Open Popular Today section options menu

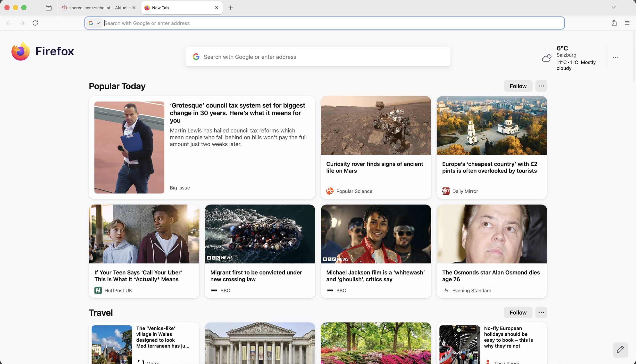click(x=541, y=86)
